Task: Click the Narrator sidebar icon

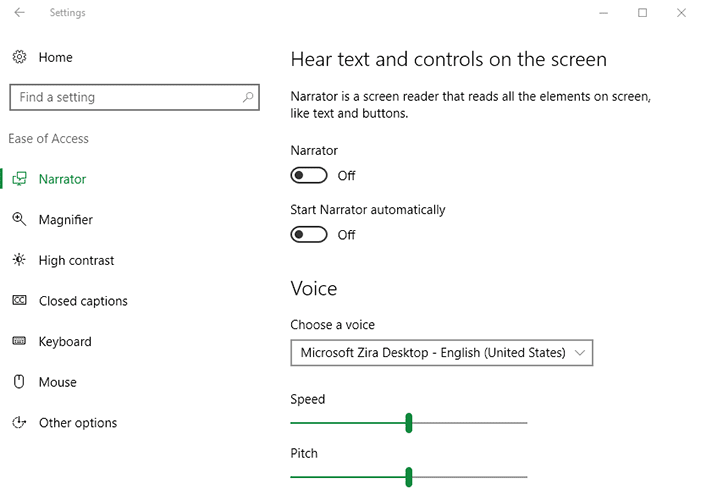Action: pyautogui.click(x=19, y=179)
